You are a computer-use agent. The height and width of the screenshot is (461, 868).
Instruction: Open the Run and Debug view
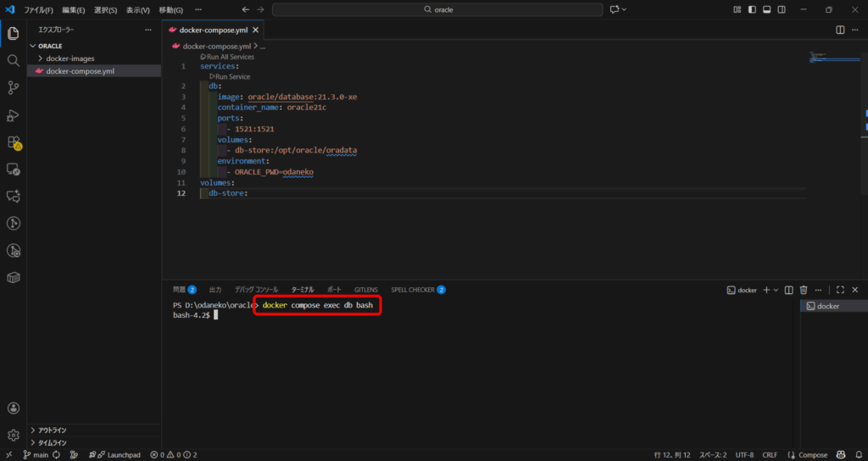pyautogui.click(x=14, y=115)
